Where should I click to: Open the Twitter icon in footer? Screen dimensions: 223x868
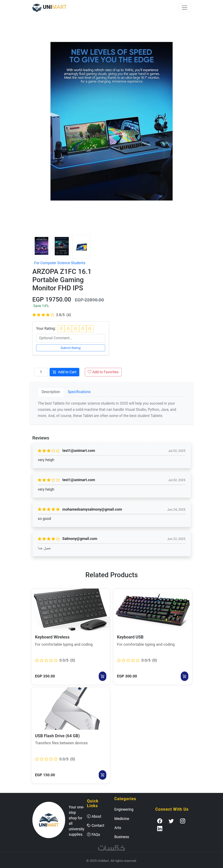pos(171,821)
